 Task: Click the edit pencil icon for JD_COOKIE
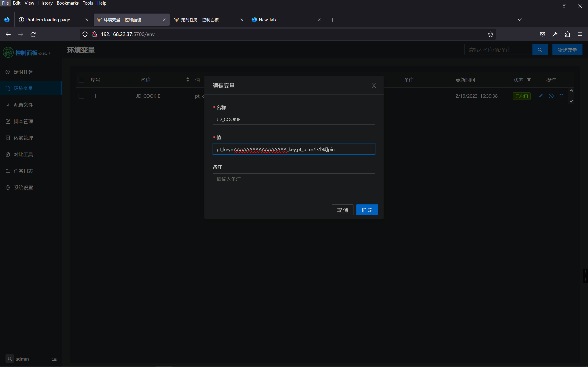pyautogui.click(x=541, y=96)
